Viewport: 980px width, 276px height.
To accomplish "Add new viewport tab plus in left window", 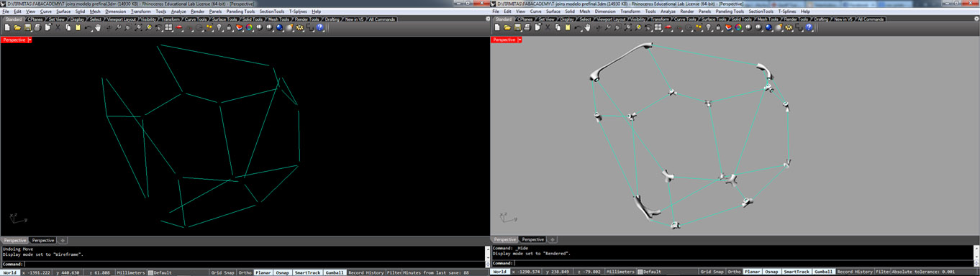I will (x=63, y=240).
